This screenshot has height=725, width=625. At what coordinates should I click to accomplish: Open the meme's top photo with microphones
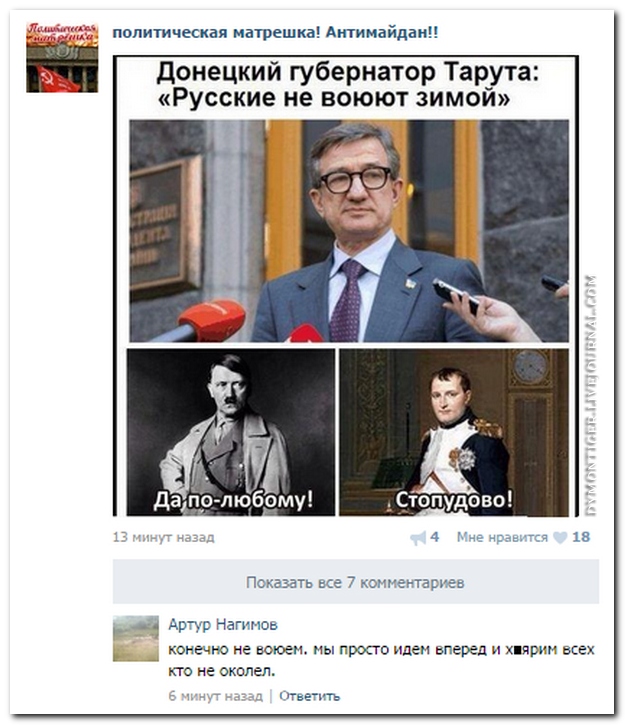349,231
